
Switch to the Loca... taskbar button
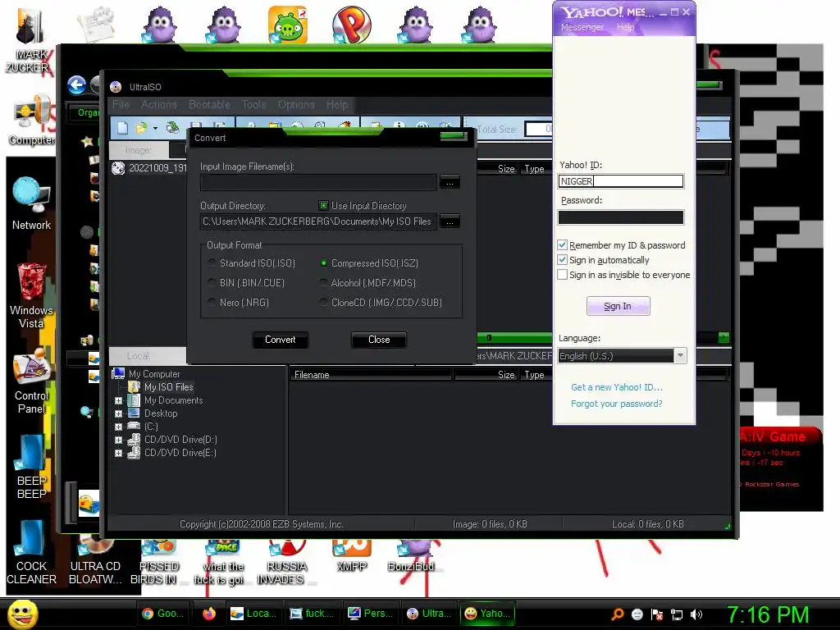(253, 614)
